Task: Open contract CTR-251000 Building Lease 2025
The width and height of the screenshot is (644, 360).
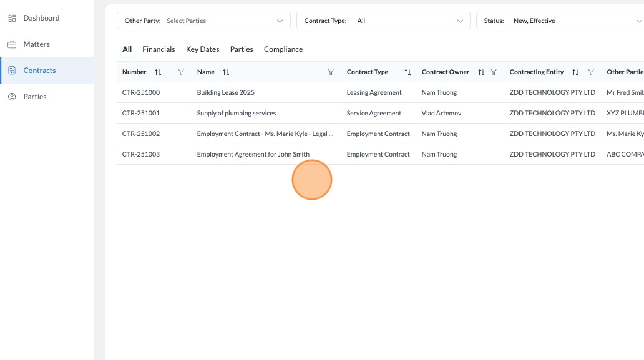Action: (225, 92)
